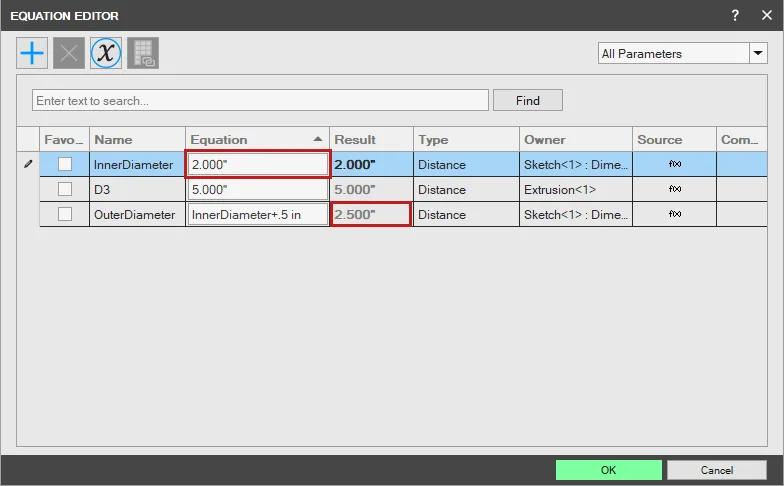
Task: Open the All Parameters dropdown arrow
Action: 758,53
